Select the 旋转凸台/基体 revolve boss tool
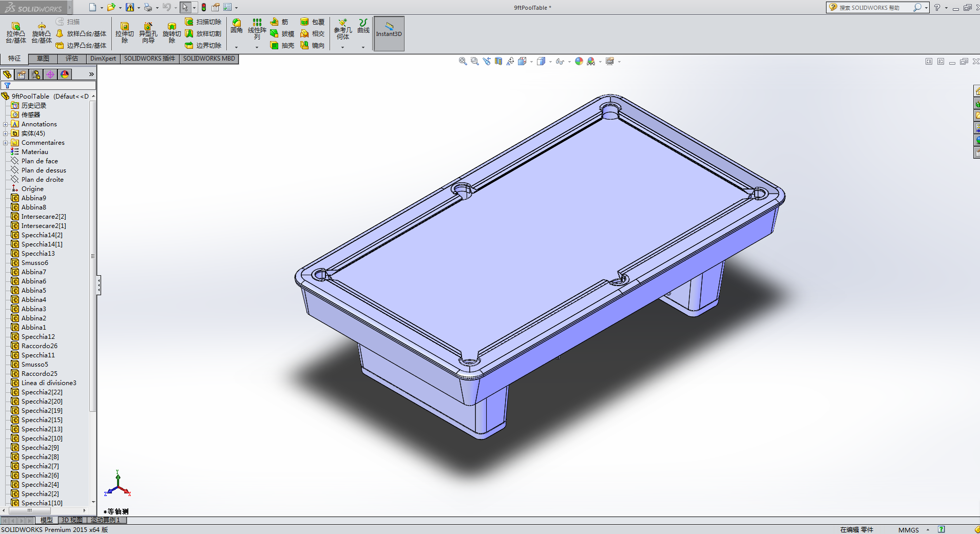This screenshot has height=534, width=980. 42,32
